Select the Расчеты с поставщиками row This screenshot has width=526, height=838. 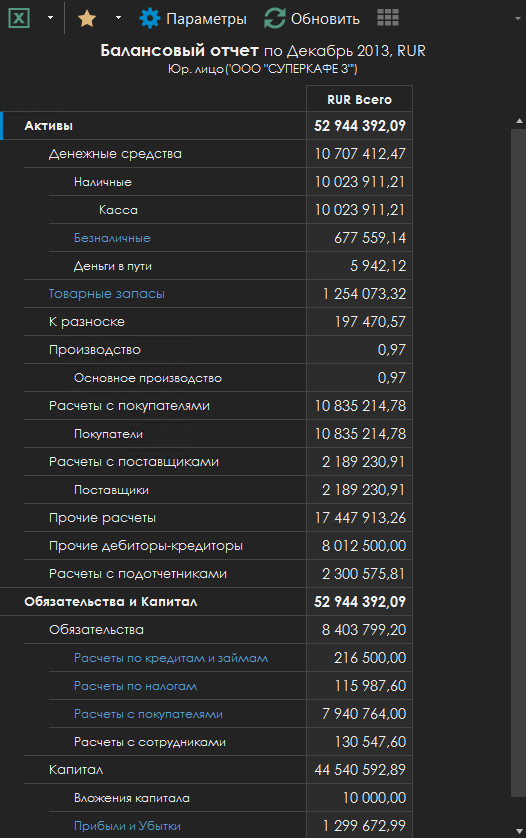[218, 462]
